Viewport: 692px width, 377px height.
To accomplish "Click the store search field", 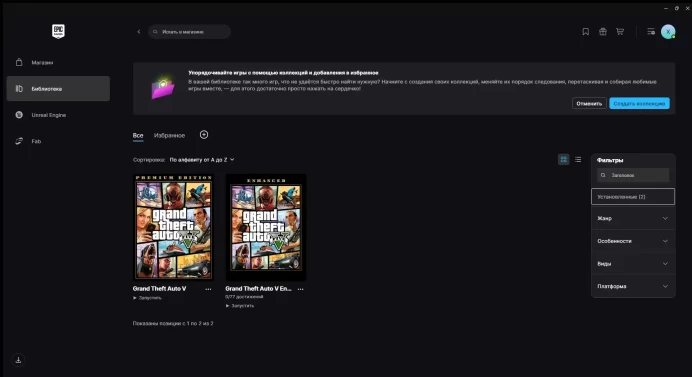I will tap(190, 32).
